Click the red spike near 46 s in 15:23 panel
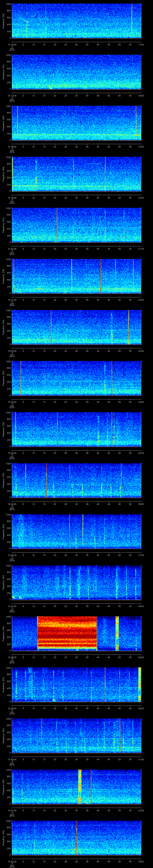This screenshot has width=153, height=868. [x=112, y=378]
